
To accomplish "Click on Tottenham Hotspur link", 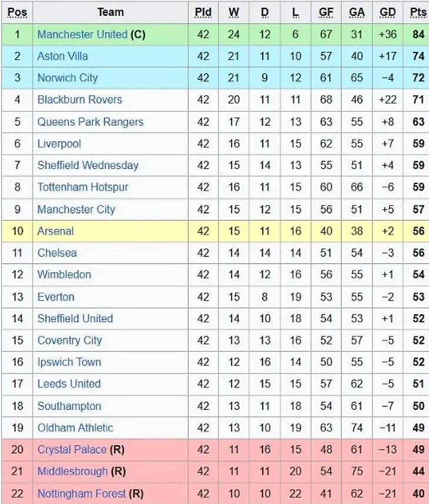I will 82,187.
